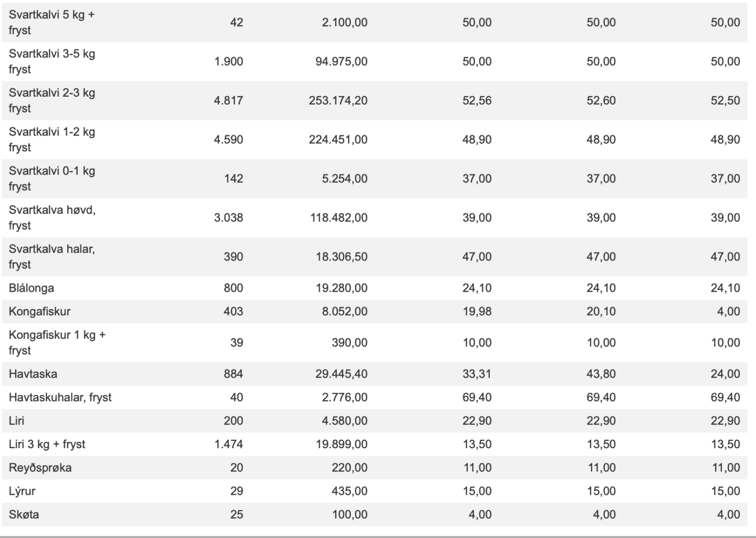Viewport: 756px width, 538px height.
Task: Click the 4.580,00 value in Liri row
Action: point(344,421)
